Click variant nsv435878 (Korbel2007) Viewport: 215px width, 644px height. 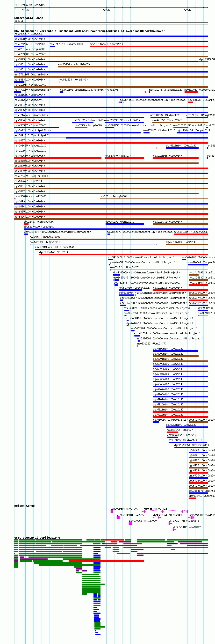click(x=30, y=196)
